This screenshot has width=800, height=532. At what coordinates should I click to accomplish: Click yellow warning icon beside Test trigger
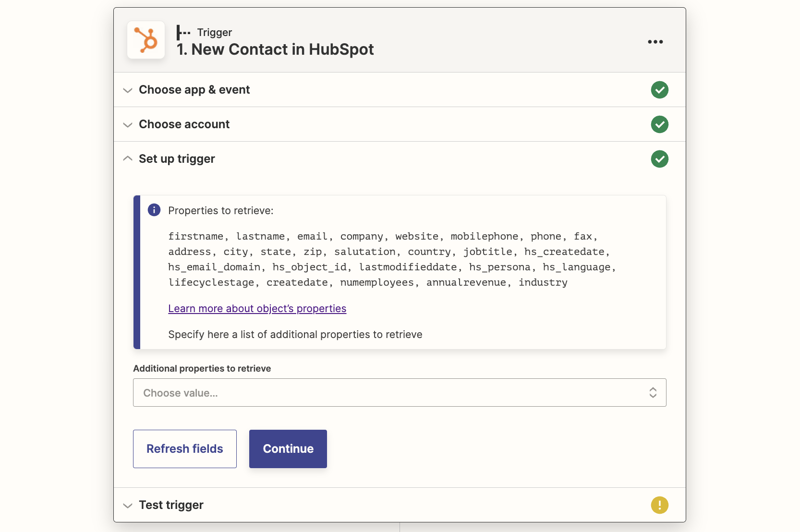point(659,505)
